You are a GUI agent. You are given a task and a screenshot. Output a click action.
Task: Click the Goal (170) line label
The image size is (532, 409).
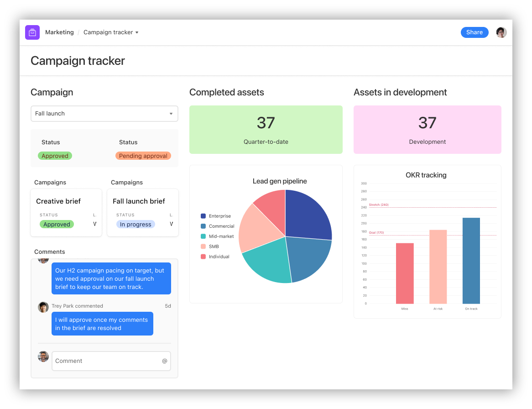(x=376, y=232)
